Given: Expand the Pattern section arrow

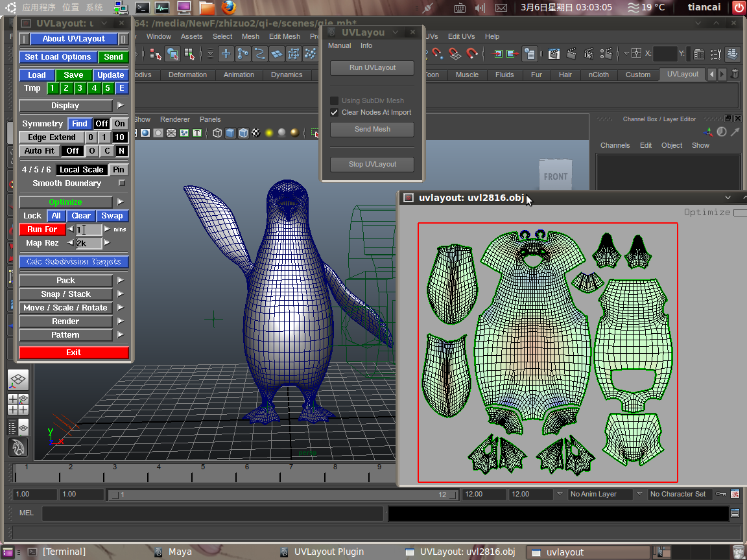Looking at the screenshot, I should click(121, 334).
